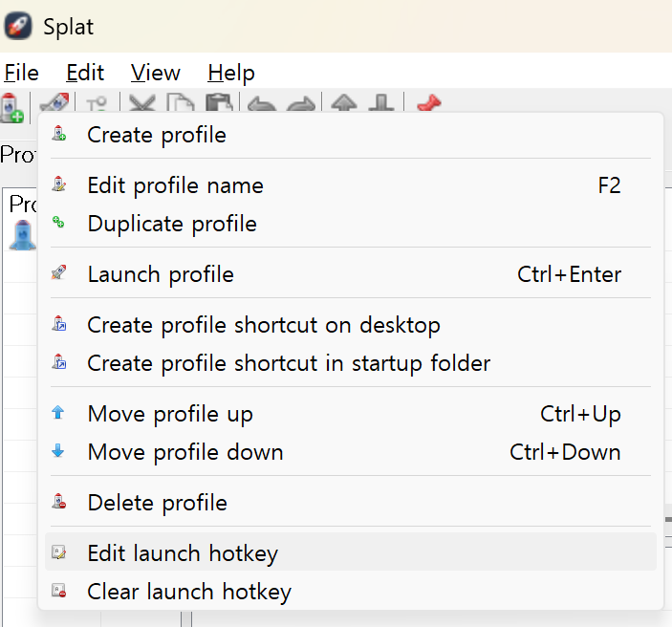Click the Edit profile name pencil icon
This screenshot has height=627, width=672.
coord(58,184)
